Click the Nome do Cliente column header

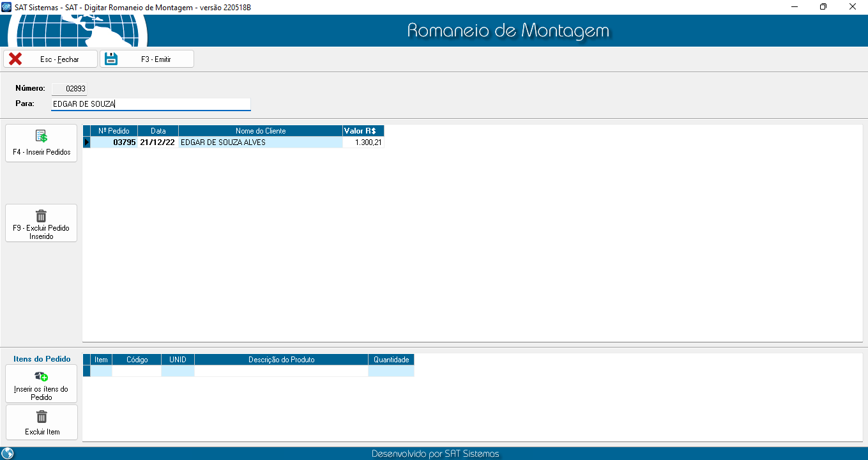260,130
